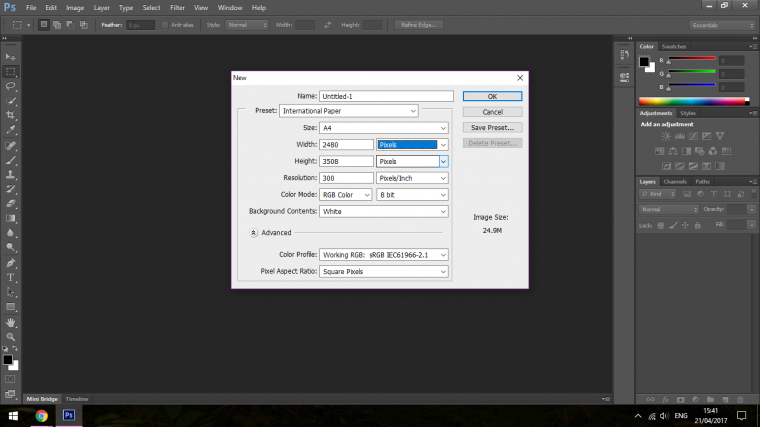Select the Blur tool
The width and height of the screenshot is (760, 427).
11,233
